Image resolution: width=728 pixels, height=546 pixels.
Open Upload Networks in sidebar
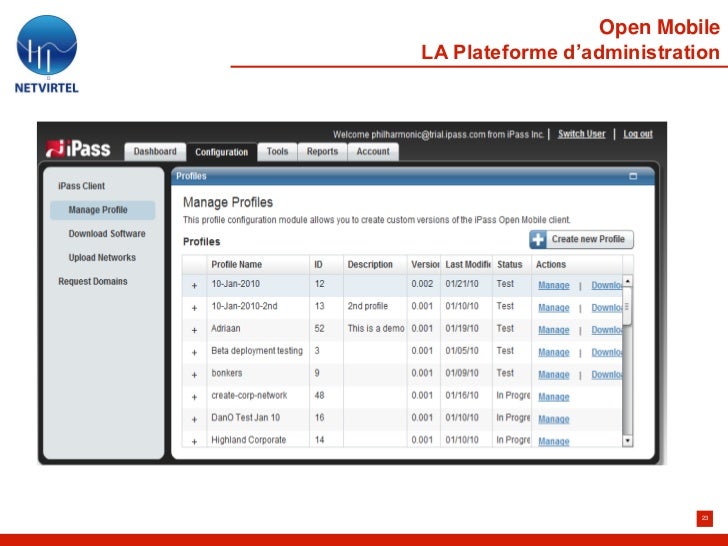(102, 257)
